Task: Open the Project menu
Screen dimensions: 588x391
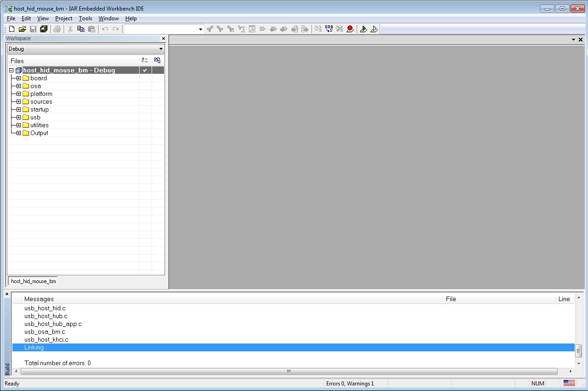Action: tap(64, 18)
